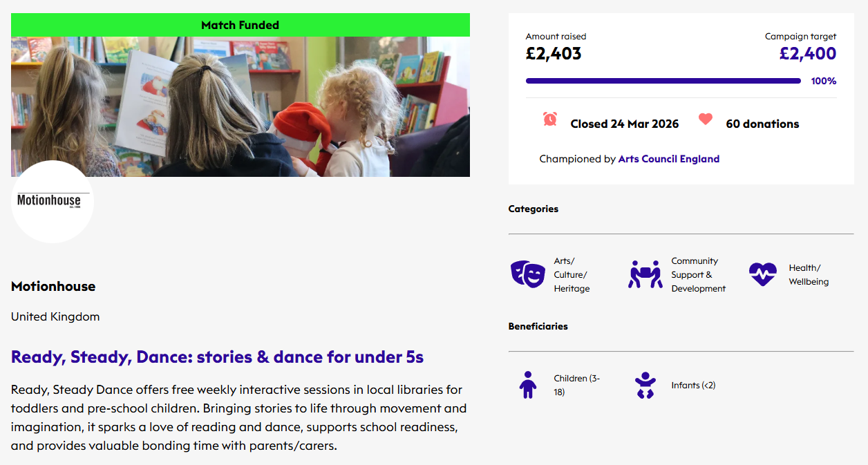Open the Ready, Steady, Dance campaign title
This screenshot has width=868, height=465.
click(x=217, y=357)
